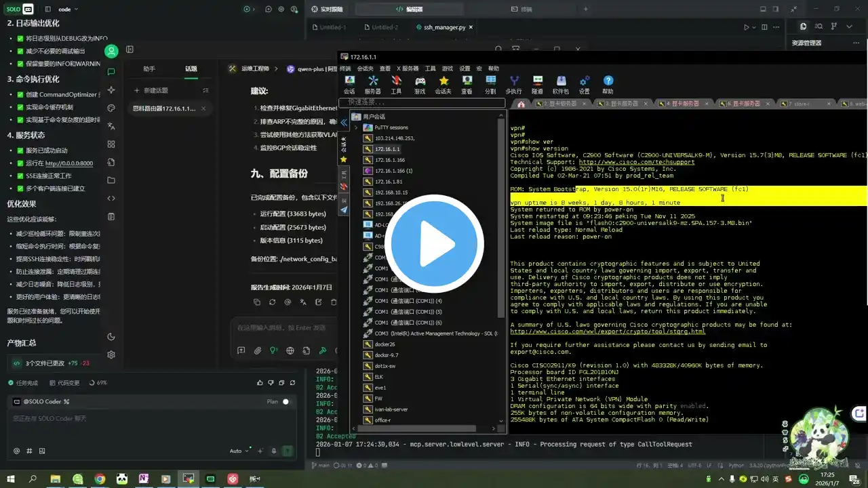Open the 软件包 (Packages) toolbar icon
The height and width of the screenshot is (488, 868).
pos(561,85)
